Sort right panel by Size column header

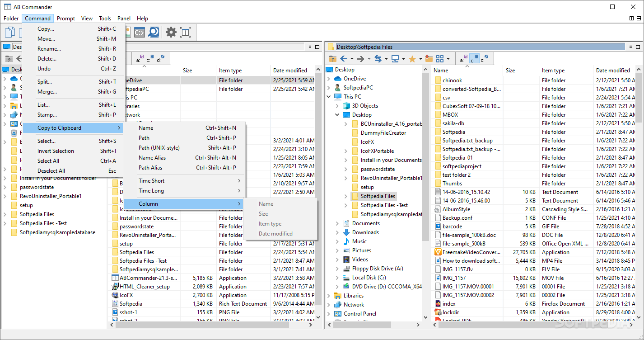521,71
